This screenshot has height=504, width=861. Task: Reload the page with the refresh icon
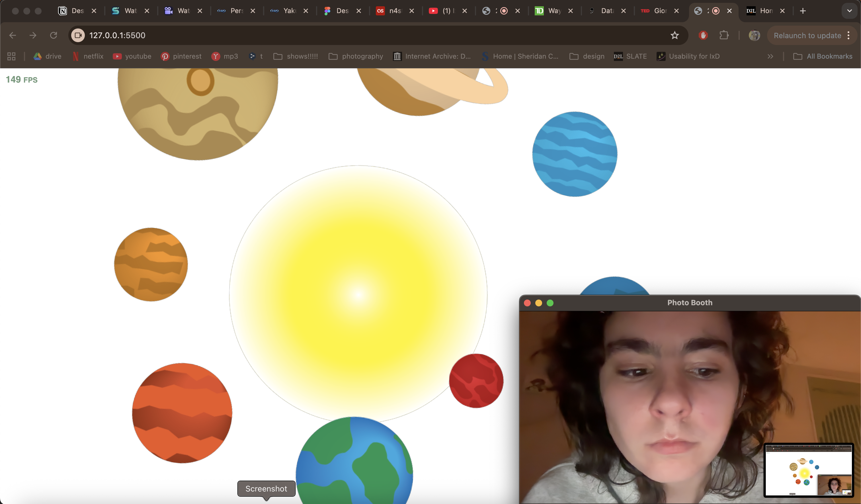[x=53, y=35]
